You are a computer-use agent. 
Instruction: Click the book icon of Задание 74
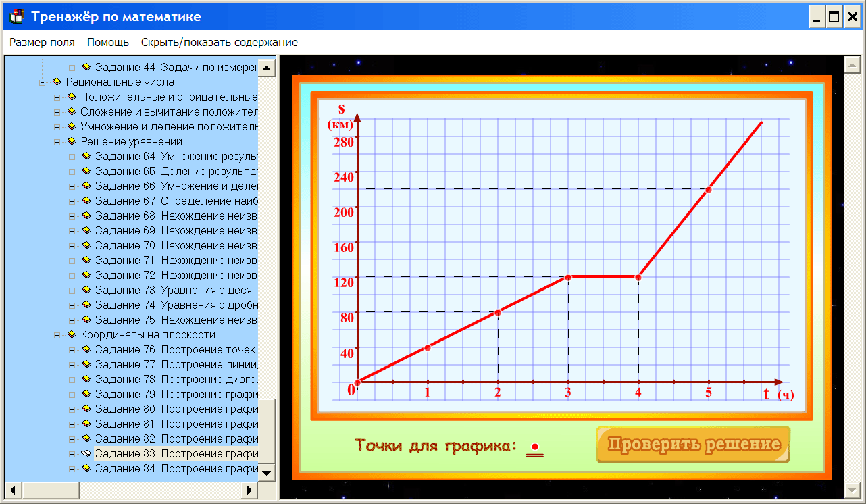pyautogui.click(x=86, y=305)
